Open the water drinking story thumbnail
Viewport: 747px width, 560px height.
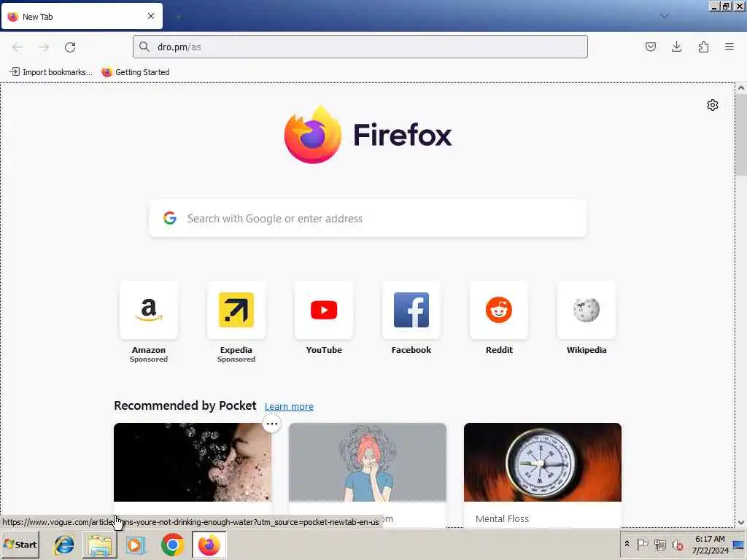[193, 462]
